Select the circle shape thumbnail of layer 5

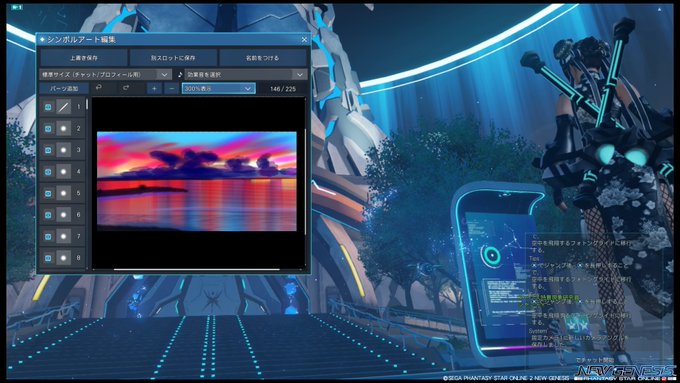63,193
